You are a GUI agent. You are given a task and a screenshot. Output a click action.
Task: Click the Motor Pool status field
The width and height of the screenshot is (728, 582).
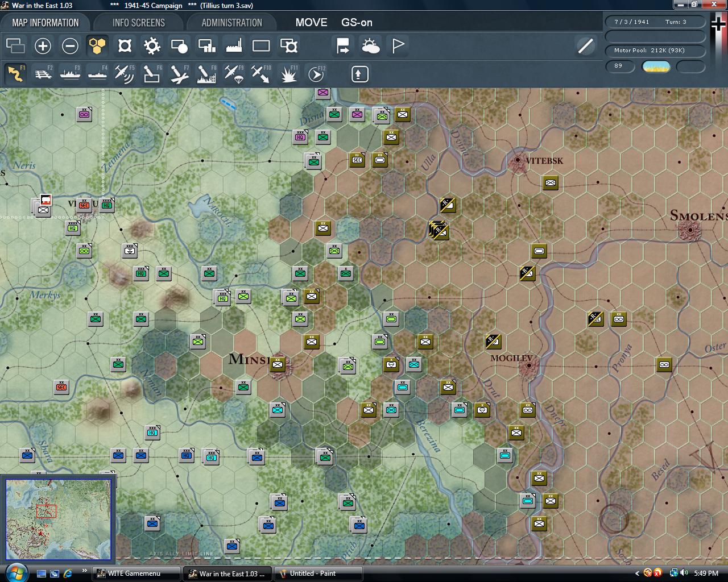click(x=655, y=51)
